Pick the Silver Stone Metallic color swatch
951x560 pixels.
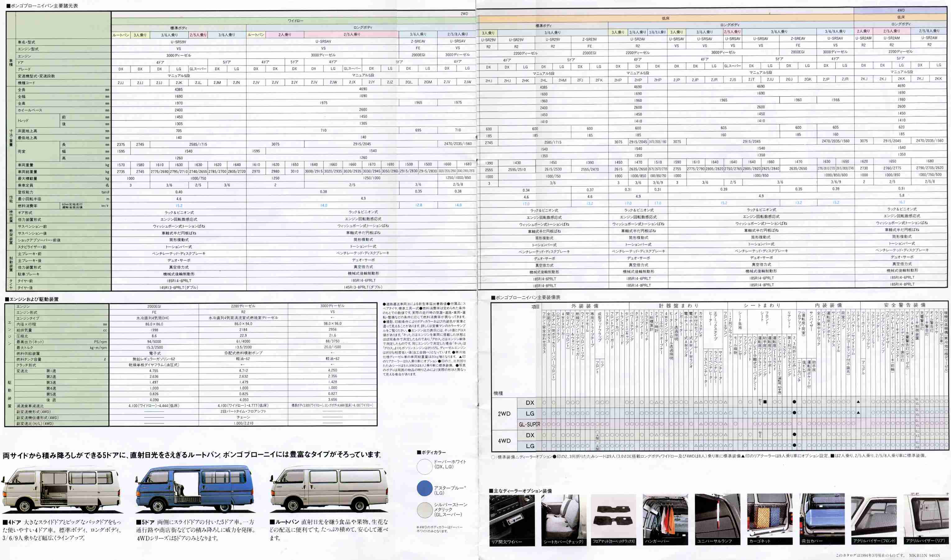[x=424, y=510]
